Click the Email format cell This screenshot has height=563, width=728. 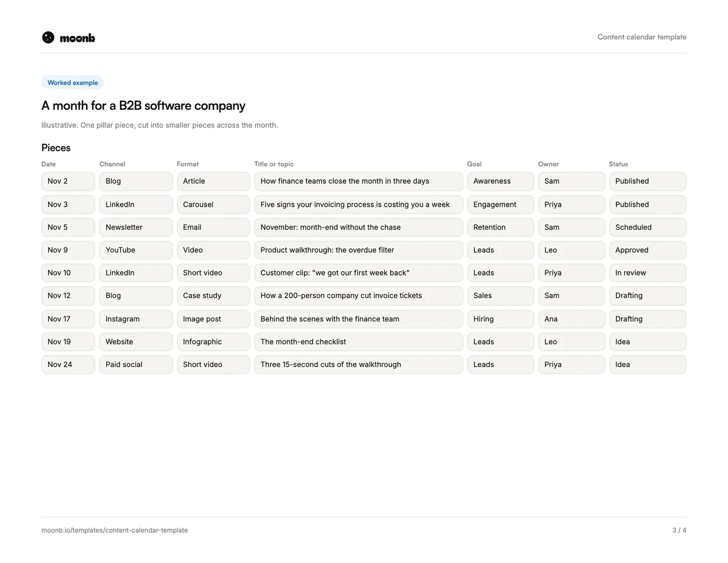(213, 227)
